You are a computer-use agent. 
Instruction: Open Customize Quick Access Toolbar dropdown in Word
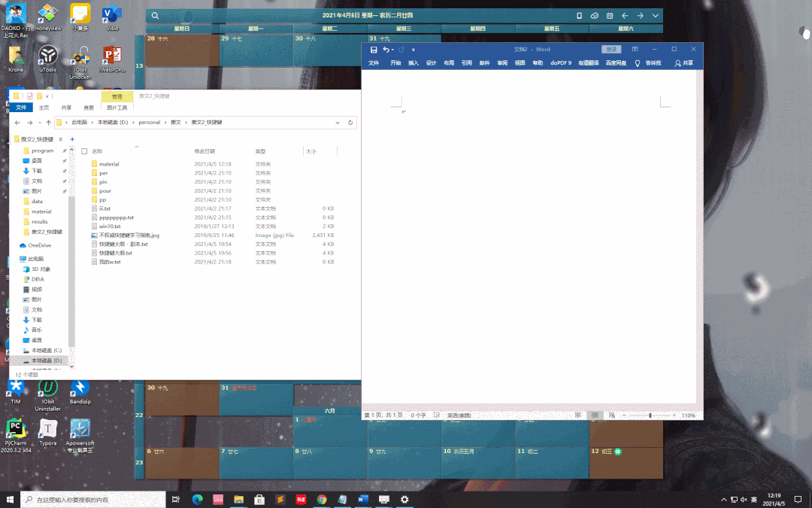(x=414, y=50)
